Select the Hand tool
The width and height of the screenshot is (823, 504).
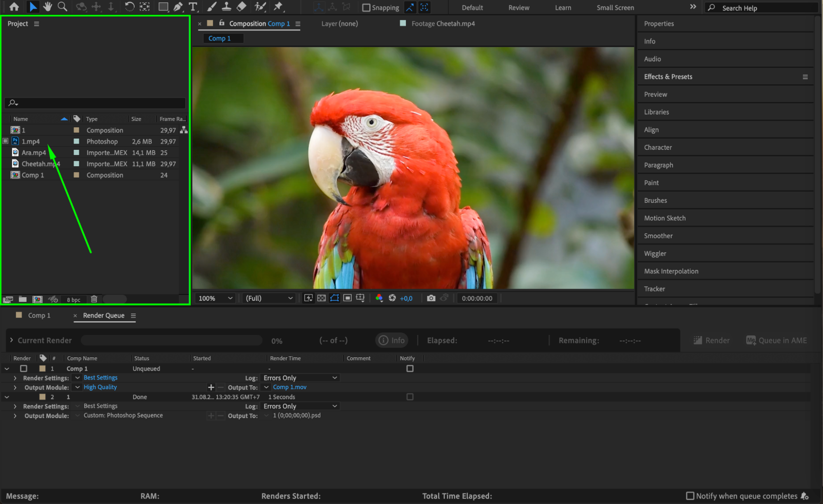pyautogui.click(x=48, y=7)
